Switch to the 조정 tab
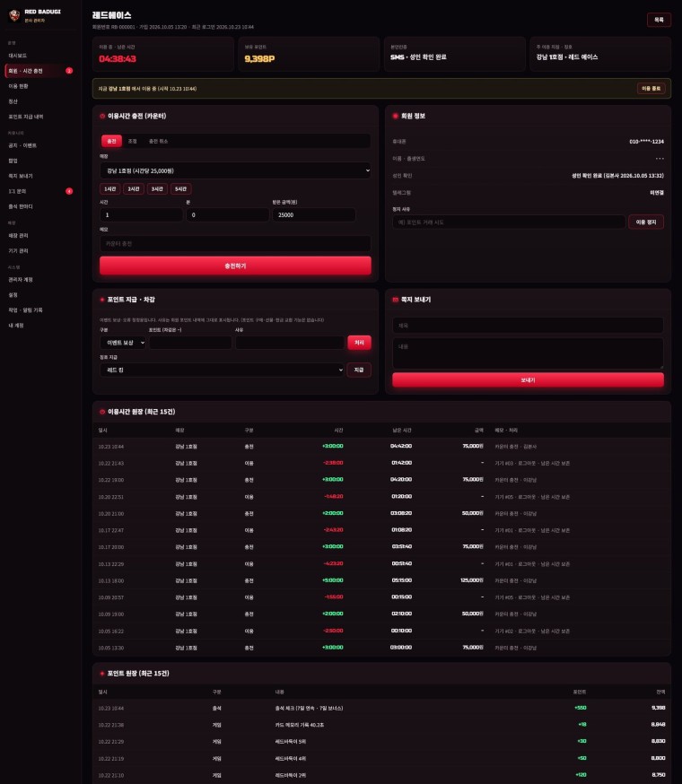The image size is (682, 784). point(132,141)
